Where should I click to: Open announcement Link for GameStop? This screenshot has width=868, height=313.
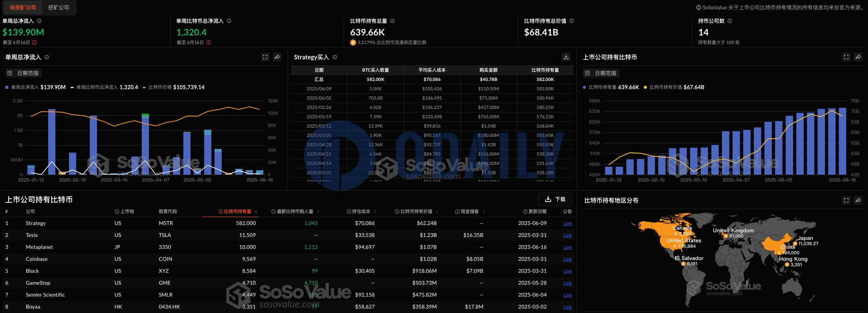pyautogui.click(x=568, y=283)
